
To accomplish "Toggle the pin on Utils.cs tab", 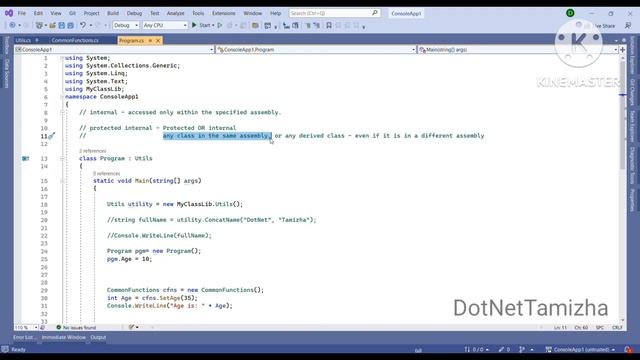I will (x=37, y=40).
